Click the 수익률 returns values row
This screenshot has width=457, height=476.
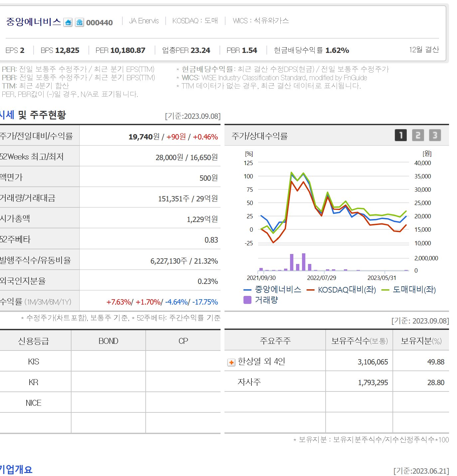tap(162, 302)
